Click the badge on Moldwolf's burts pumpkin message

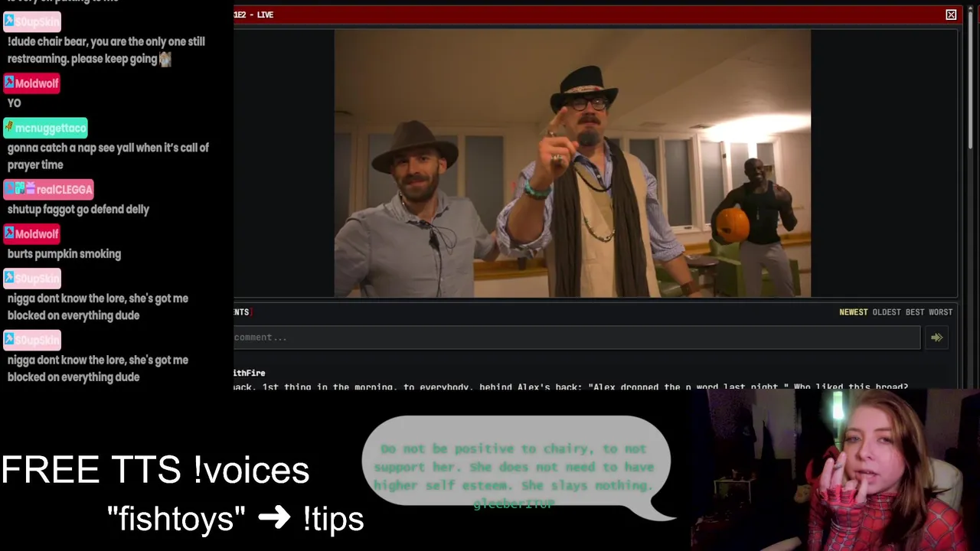[9, 233]
